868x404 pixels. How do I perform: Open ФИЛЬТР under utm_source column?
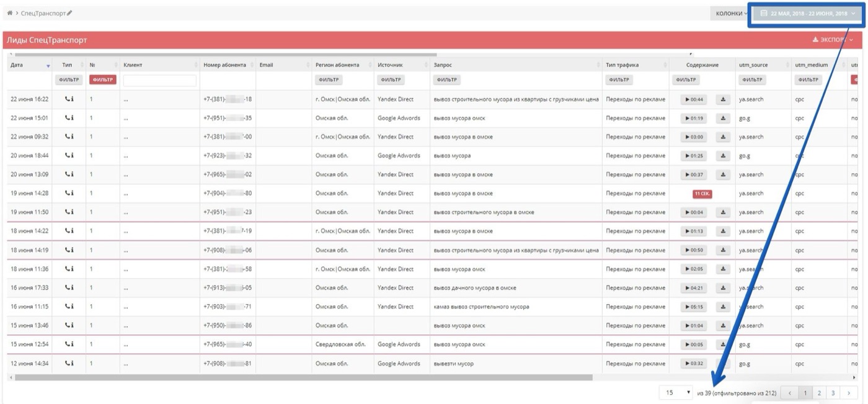pyautogui.click(x=752, y=79)
